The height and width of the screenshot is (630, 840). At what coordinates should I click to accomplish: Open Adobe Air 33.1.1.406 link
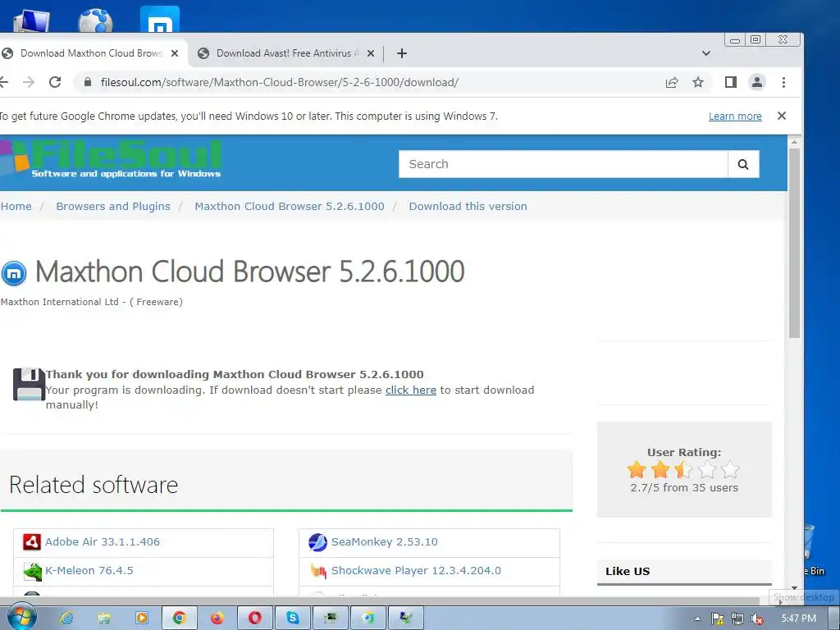coord(103,541)
